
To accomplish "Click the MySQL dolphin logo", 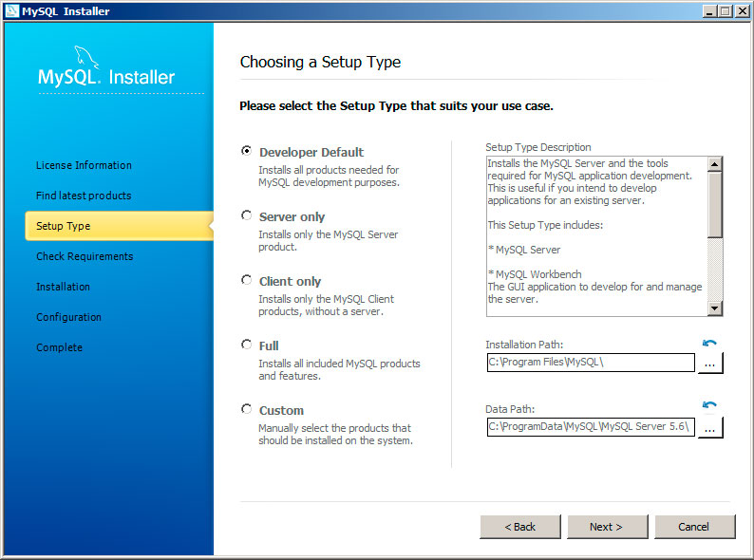I will click(x=86, y=57).
